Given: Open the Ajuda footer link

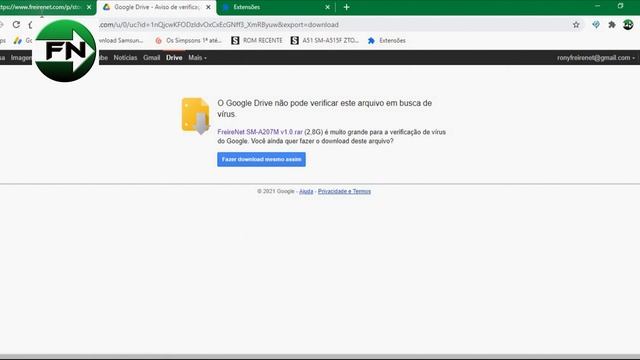Looking at the screenshot, I should coord(306,191).
